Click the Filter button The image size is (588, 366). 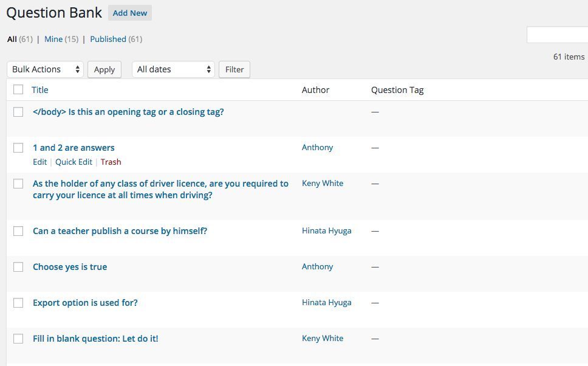(234, 69)
